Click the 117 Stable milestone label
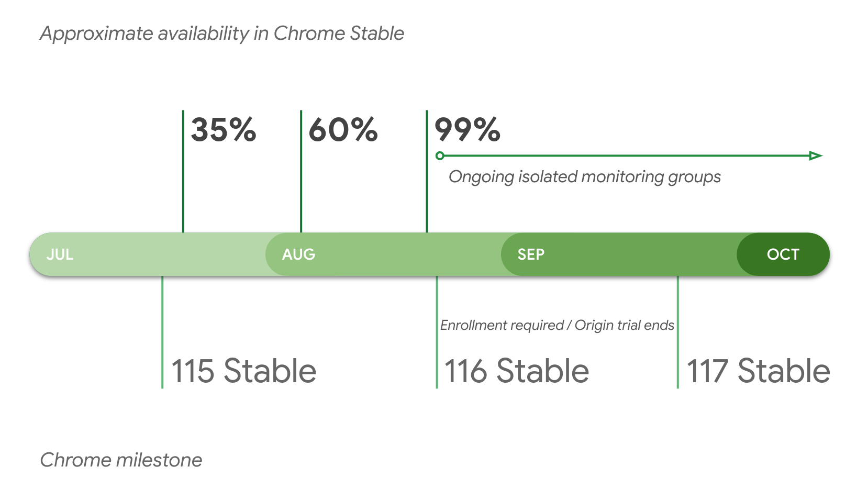 (x=758, y=371)
